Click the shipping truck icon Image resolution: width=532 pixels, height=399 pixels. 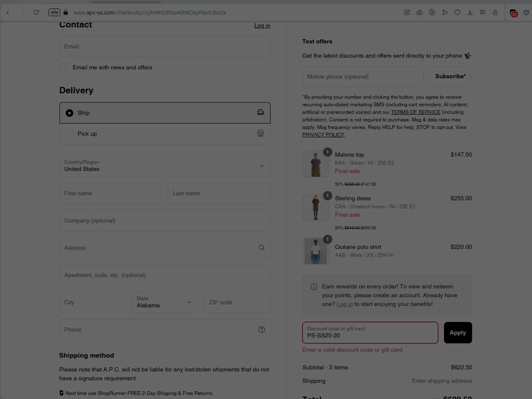[260, 112]
